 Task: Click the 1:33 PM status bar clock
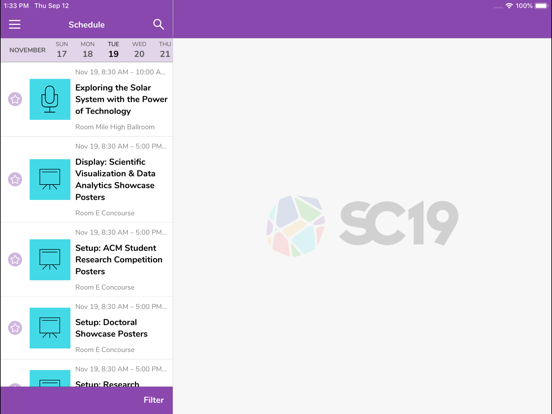16,6
